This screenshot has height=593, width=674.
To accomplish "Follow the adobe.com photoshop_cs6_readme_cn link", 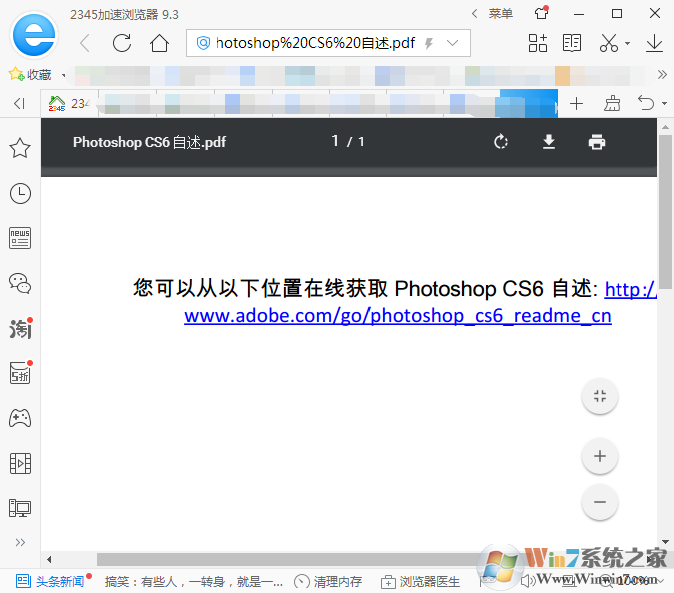I will [397, 316].
